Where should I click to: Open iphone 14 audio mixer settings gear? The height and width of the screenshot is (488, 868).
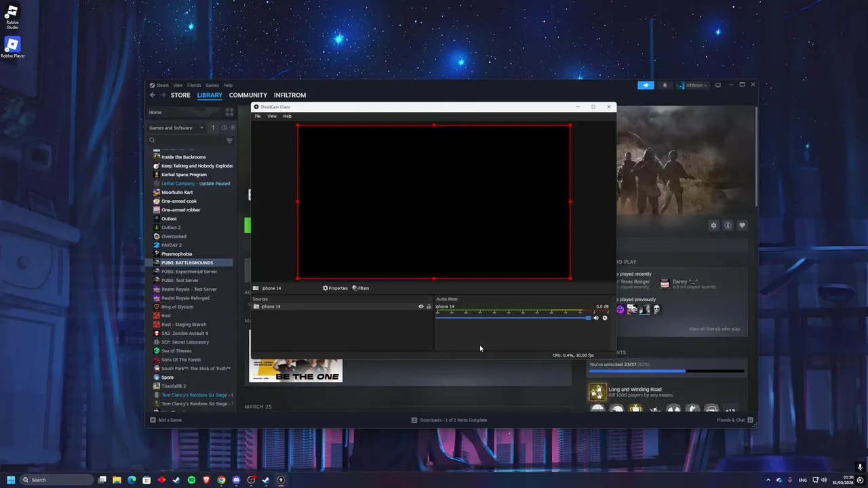[605, 318]
